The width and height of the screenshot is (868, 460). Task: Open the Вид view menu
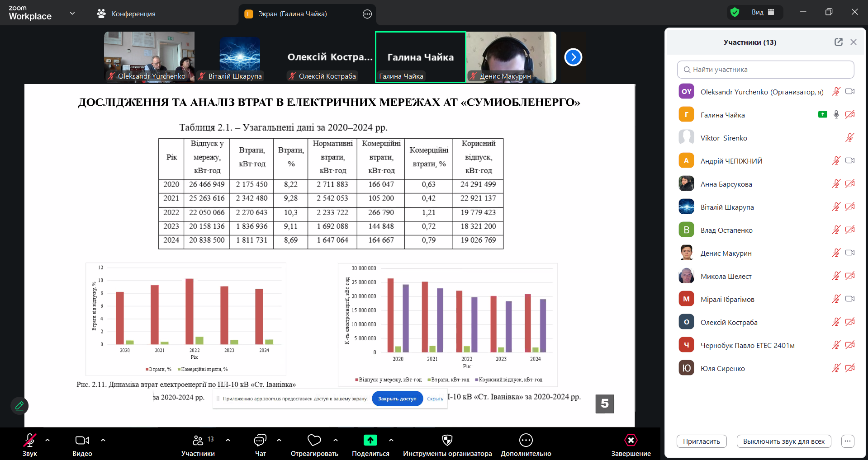pyautogui.click(x=763, y=12)
